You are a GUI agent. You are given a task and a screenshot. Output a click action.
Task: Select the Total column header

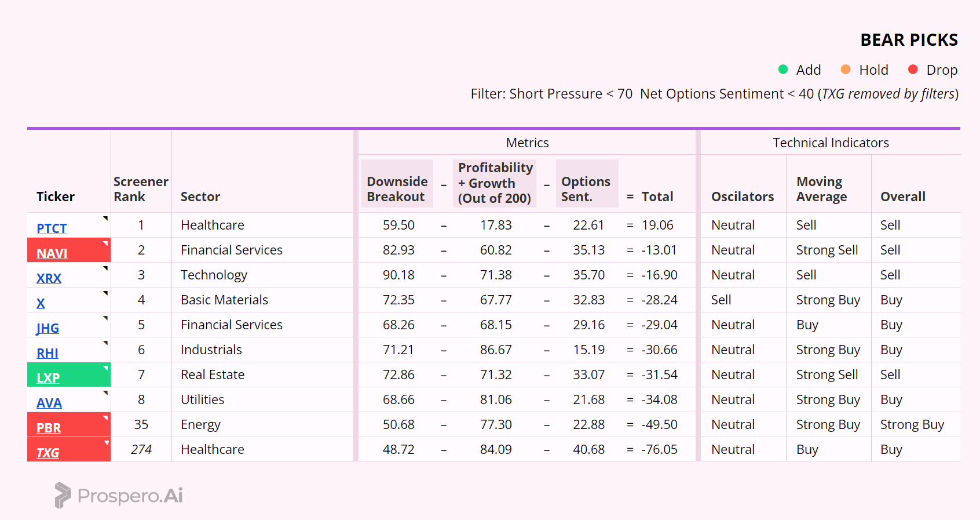(x=657, y=197)
